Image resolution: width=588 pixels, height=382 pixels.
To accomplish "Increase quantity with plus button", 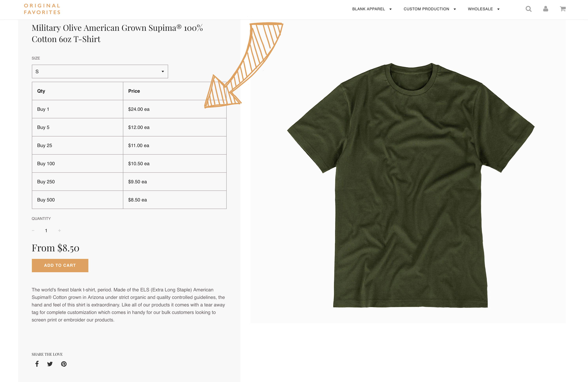I will [x=59, y=230].
